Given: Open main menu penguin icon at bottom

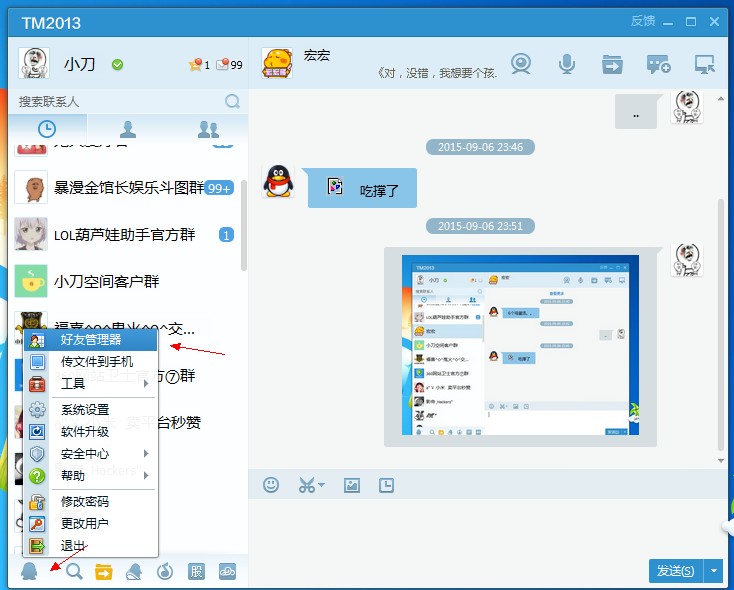Looking at the screenshot, I should tap(29, 571).
